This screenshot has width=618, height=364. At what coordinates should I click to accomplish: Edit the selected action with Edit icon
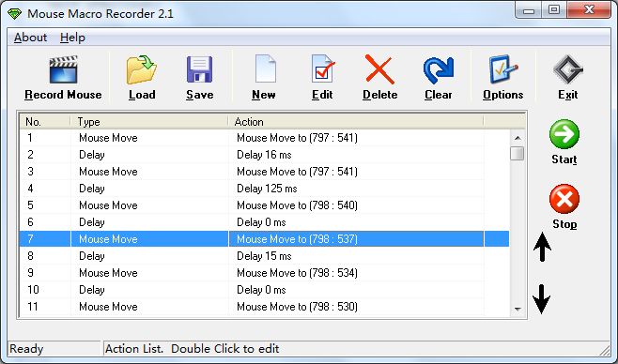(323, 68)
